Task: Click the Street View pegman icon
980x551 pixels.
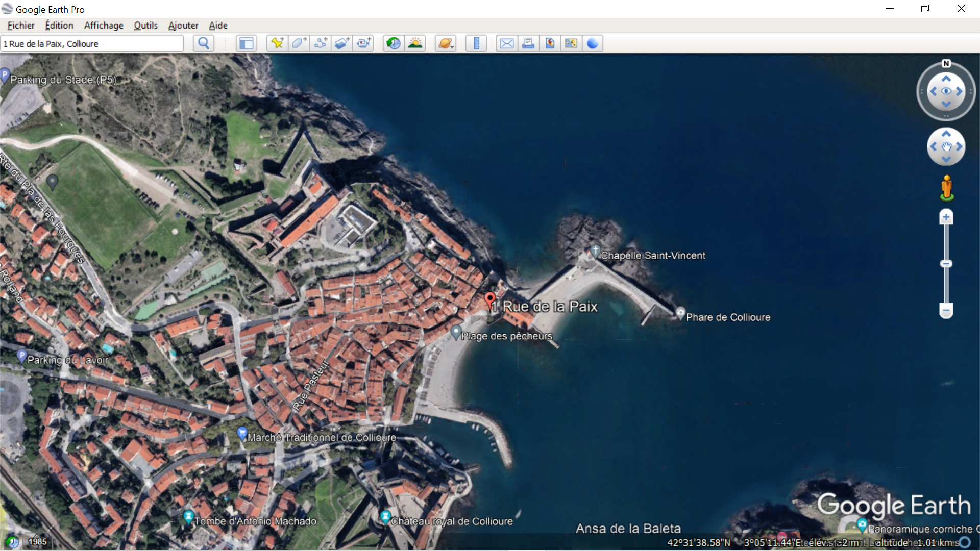Action: (947, 188)
